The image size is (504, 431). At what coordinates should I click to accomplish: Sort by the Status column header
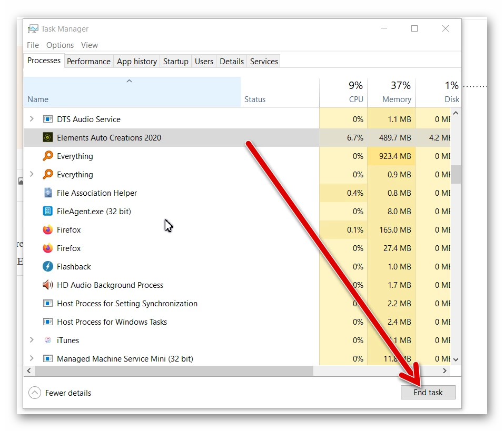click(280, 92)
